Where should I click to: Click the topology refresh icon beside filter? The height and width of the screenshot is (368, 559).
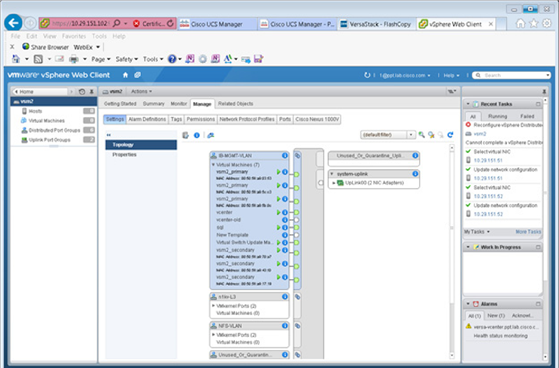click(x=450, y=135)
